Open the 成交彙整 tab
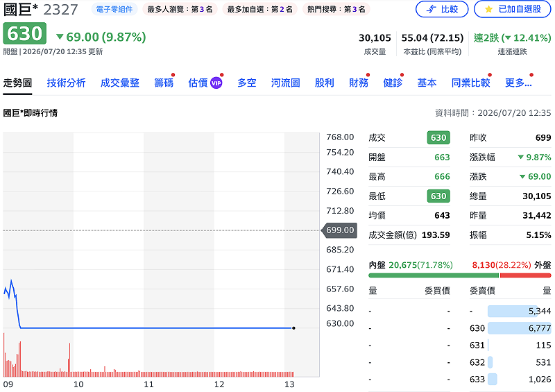Image resolution: width=555 pixels, height=392 pixels. click(x=119, y=83)
